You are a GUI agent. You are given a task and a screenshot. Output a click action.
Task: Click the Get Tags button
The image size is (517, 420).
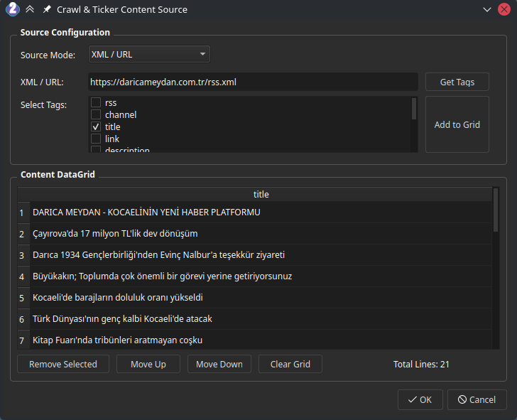(x=457, y=82)
